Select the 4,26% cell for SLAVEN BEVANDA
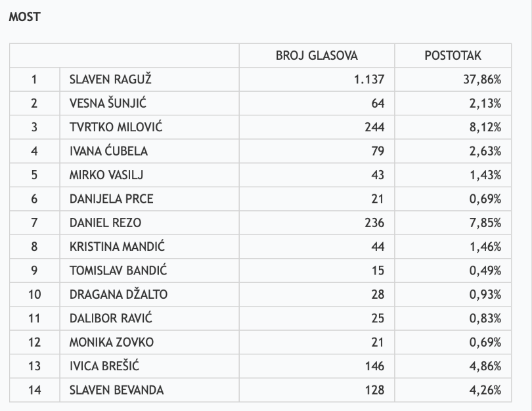This screenshot has height=411, width=532. 485,390
